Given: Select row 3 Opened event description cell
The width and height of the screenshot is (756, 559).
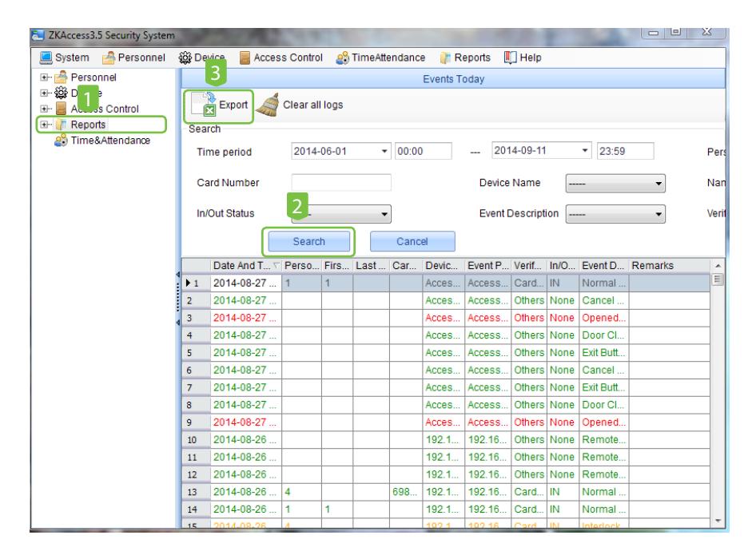Looking at the screenshot, I should [603, 318].
